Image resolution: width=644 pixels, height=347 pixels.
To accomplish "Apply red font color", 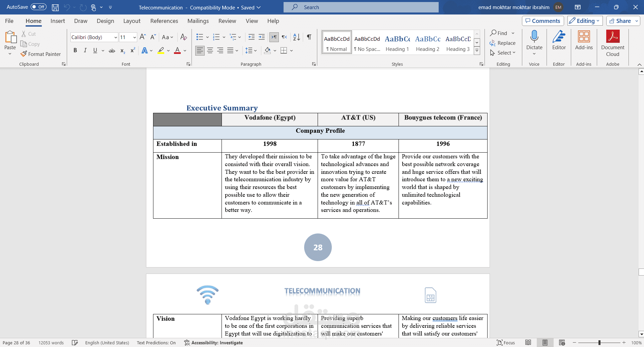I will [177, 51].
